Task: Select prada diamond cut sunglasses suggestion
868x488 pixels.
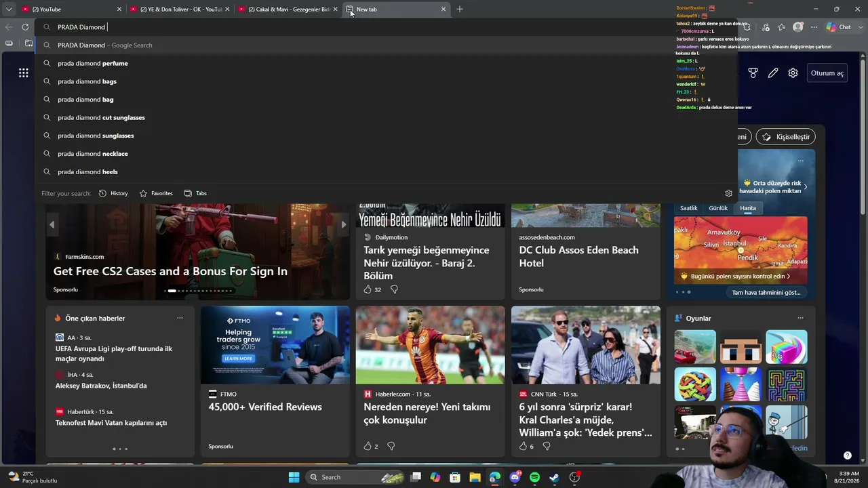Action: (386, 117)
